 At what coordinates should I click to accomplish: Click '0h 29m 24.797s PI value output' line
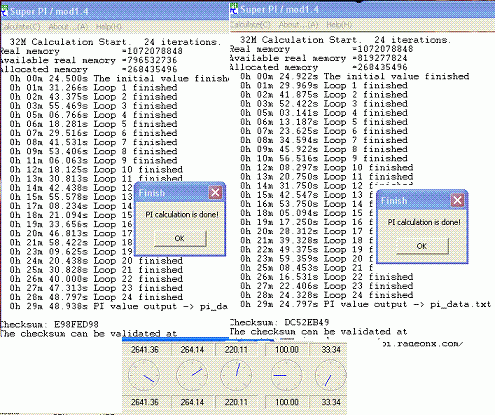[366, 304]
